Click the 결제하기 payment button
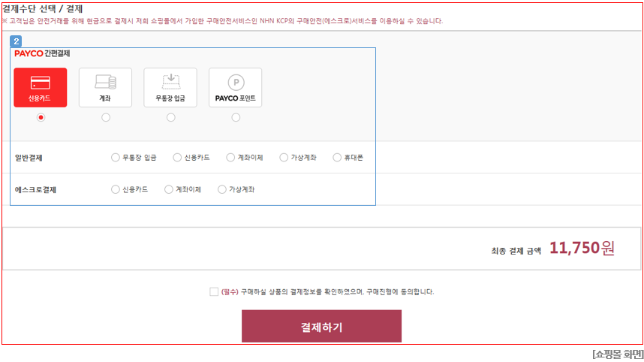This screenshot has height=362, width=644. click(321, 326)
